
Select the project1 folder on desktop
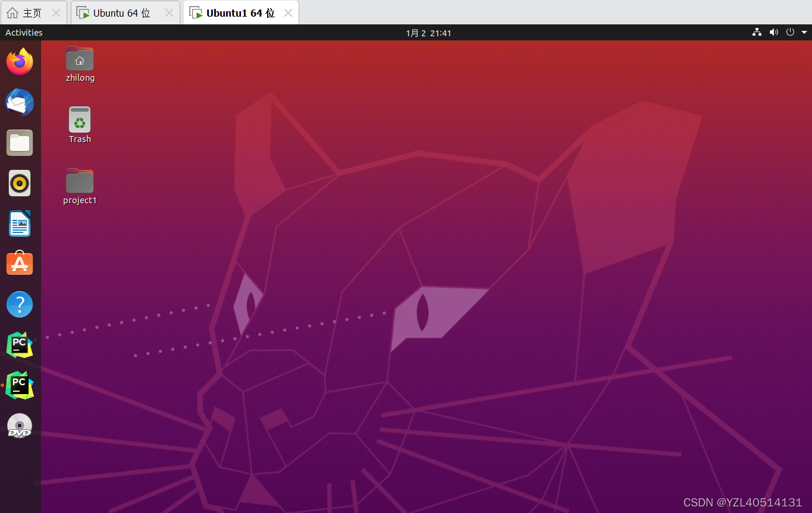pos(80,187)
